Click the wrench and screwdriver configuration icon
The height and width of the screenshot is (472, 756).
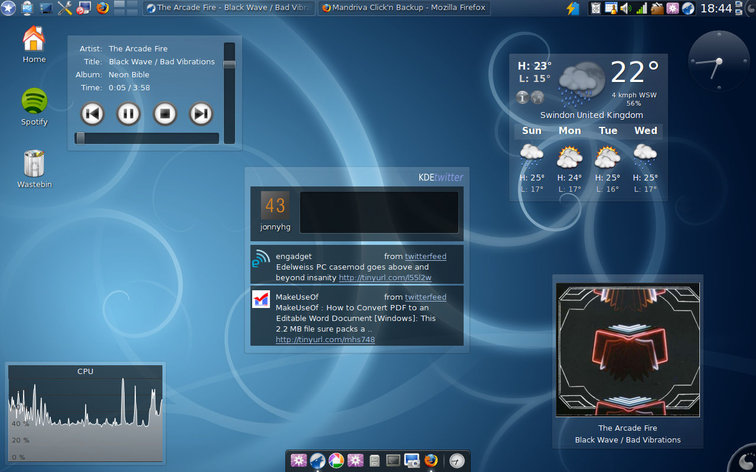pyautogui.click(x=65, y=8)
